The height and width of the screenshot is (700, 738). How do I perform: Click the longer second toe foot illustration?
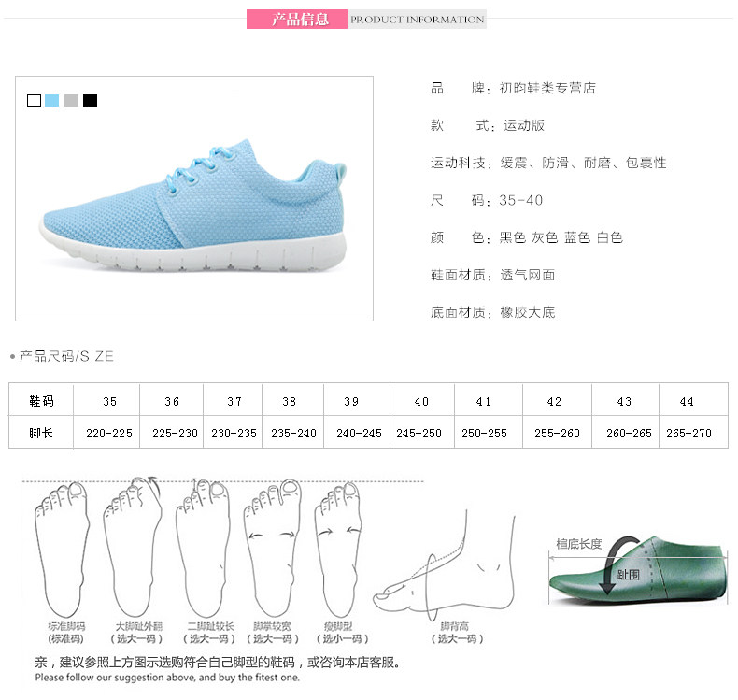[x=203, y=549]
